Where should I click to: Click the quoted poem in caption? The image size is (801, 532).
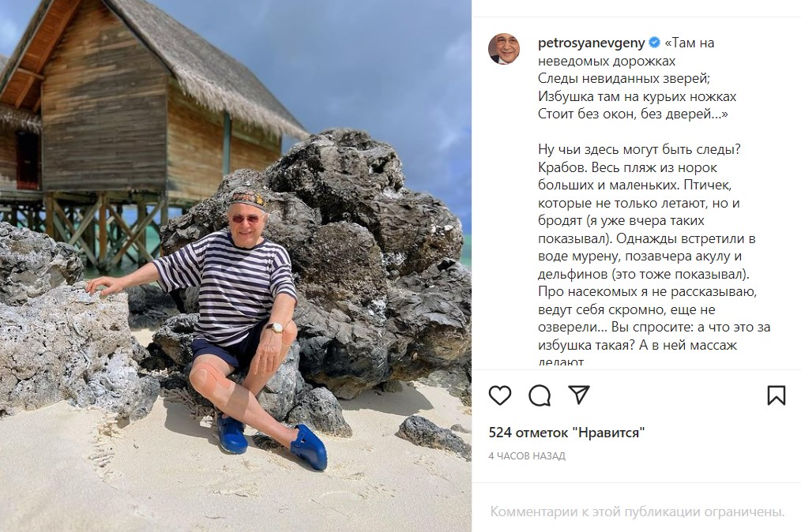[x=637, y=78]
